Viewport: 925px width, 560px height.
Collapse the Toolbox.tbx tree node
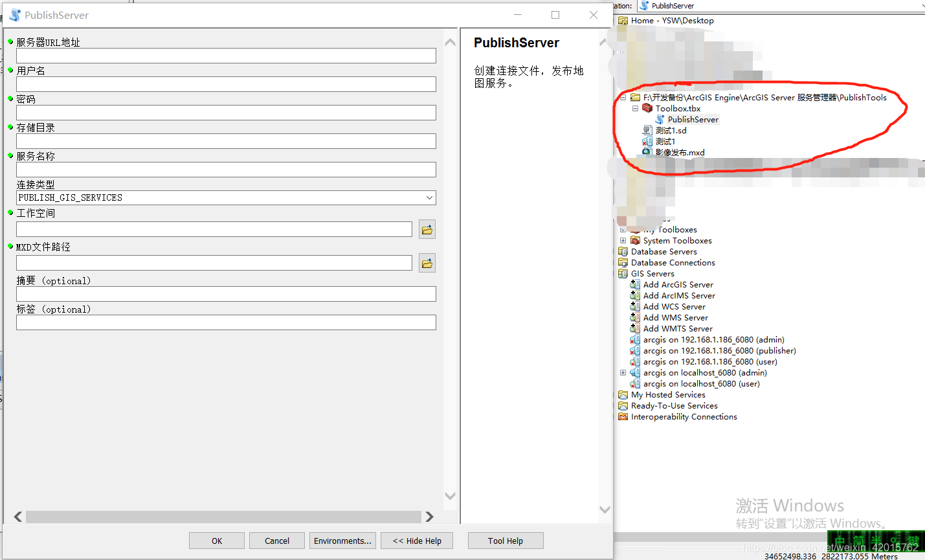coord(635,108)
